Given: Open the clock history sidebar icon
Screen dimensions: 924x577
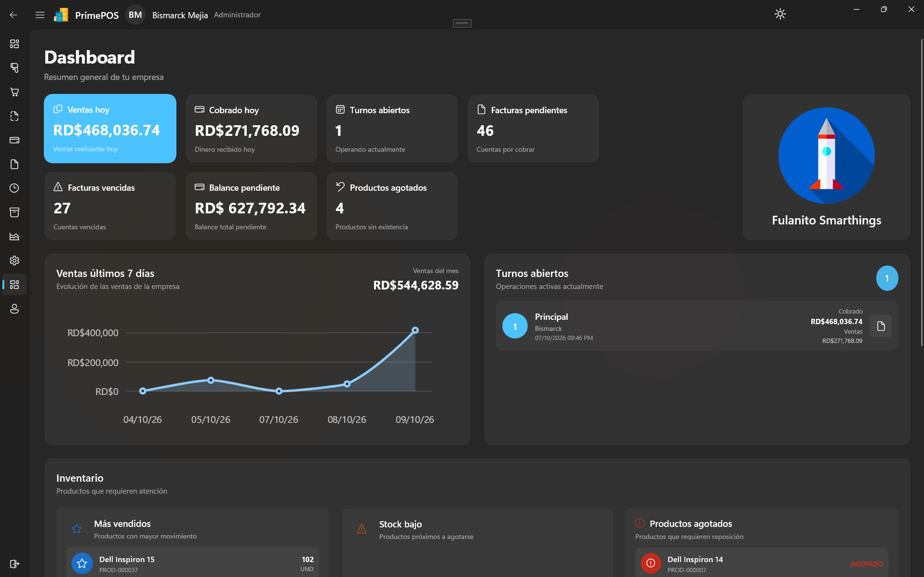Looking at the screenshot, I should pyautogui.click(x=14, y=188).
